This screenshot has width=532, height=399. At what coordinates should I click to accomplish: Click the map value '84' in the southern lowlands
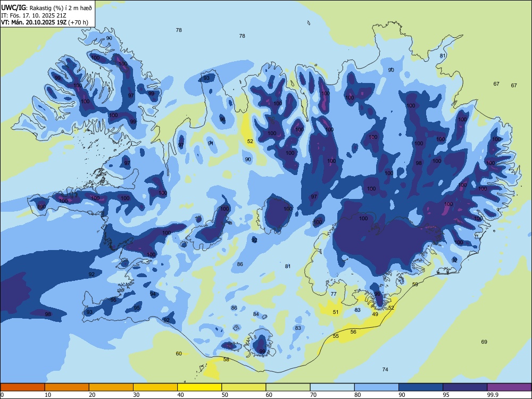(256, 314)
